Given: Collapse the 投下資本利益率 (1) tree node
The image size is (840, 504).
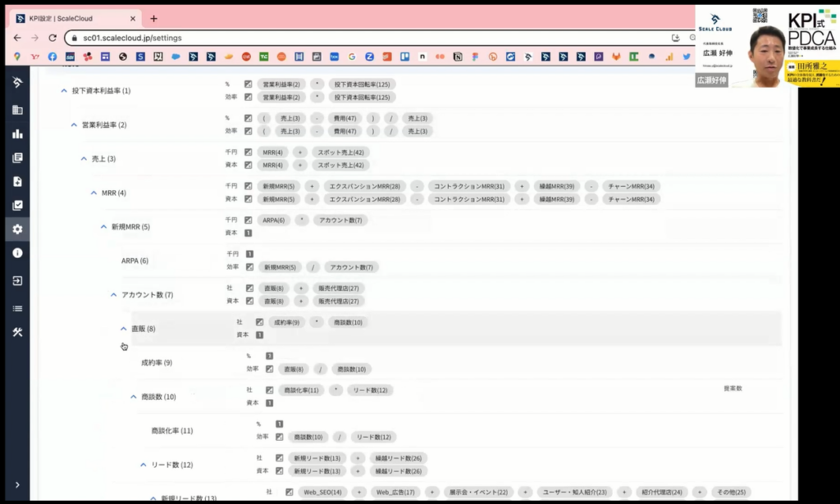Looking at the screenshot, I should pyautogui.click(x=64, y=91).
